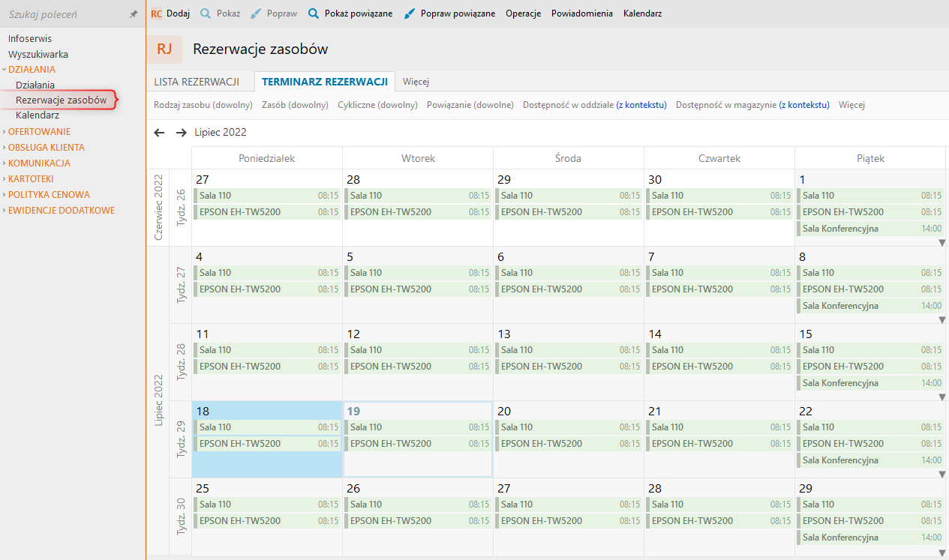Go to previous month with left arrow
This screenshot has width=949, height=560.
coord(159,133)
